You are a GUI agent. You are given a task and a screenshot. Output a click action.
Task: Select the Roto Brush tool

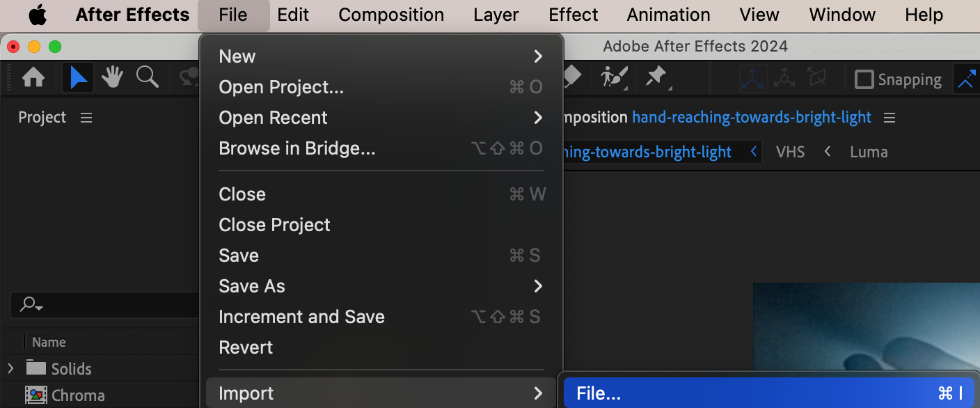point(615,77)
